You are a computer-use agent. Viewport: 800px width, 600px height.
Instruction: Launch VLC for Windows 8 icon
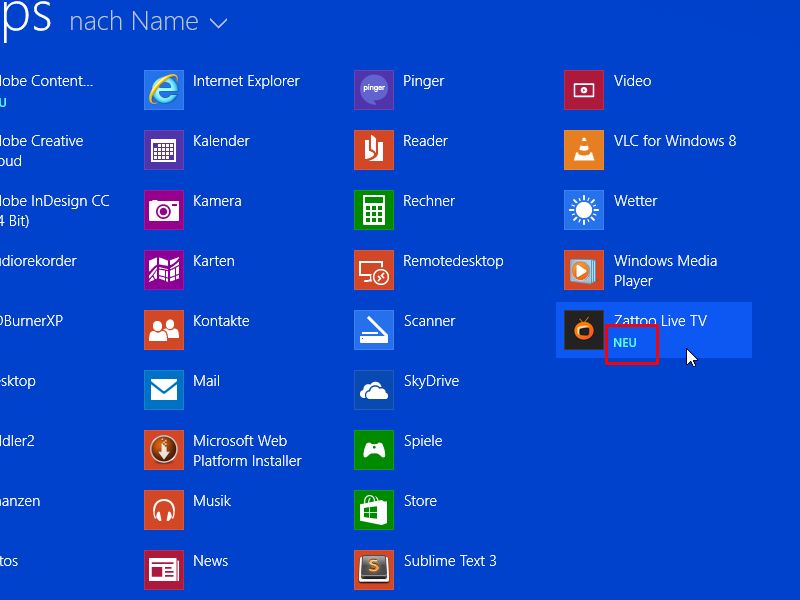coord(584,150)
